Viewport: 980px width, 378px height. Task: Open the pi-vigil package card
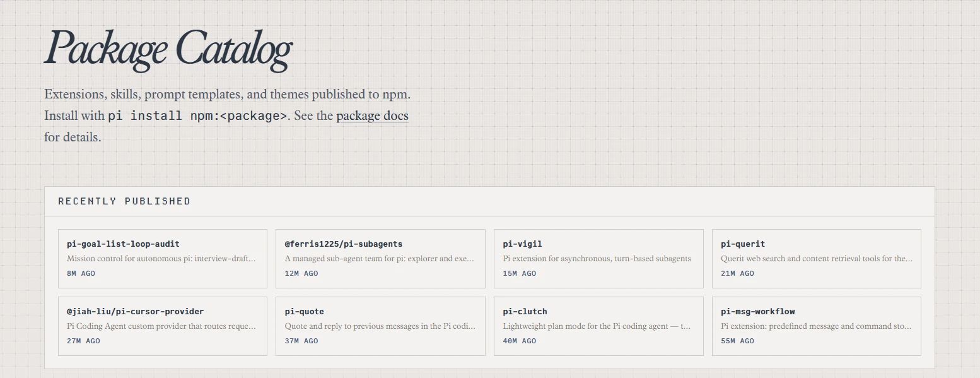click(598, 259)
